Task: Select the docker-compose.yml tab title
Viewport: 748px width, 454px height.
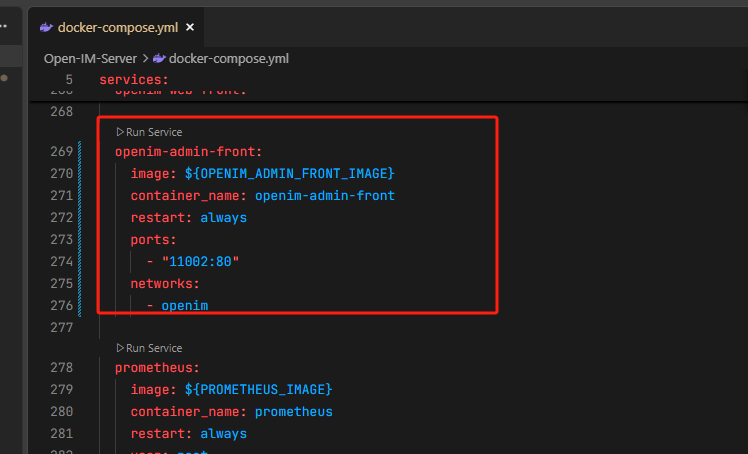Action: pyautogui.click(x=118, y=27)
